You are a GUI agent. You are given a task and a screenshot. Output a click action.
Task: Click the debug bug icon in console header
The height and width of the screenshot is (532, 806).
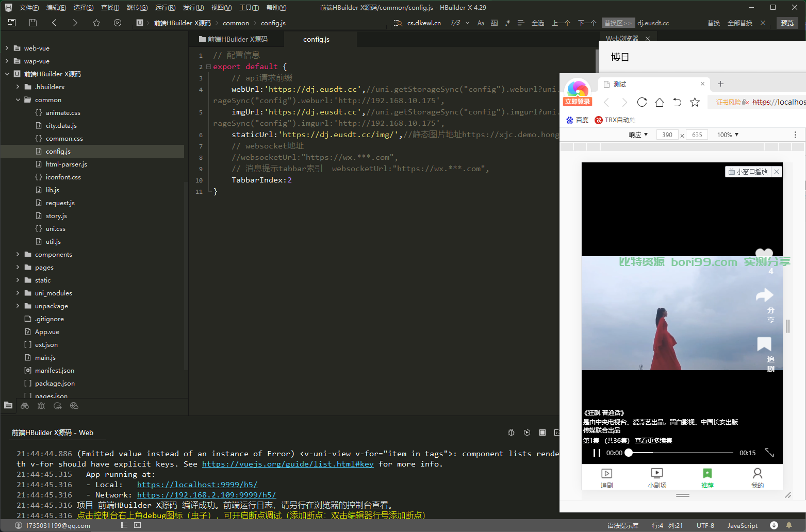[511, 433]
